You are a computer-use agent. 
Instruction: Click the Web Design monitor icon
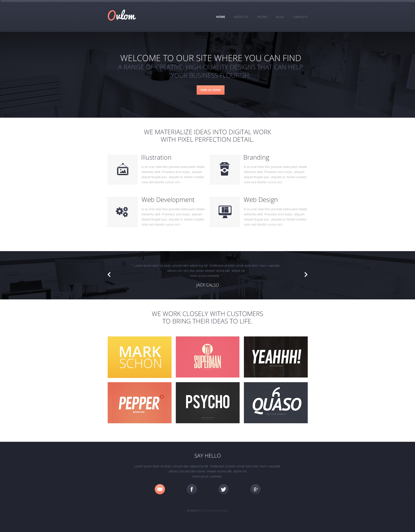tap(225, 212)
